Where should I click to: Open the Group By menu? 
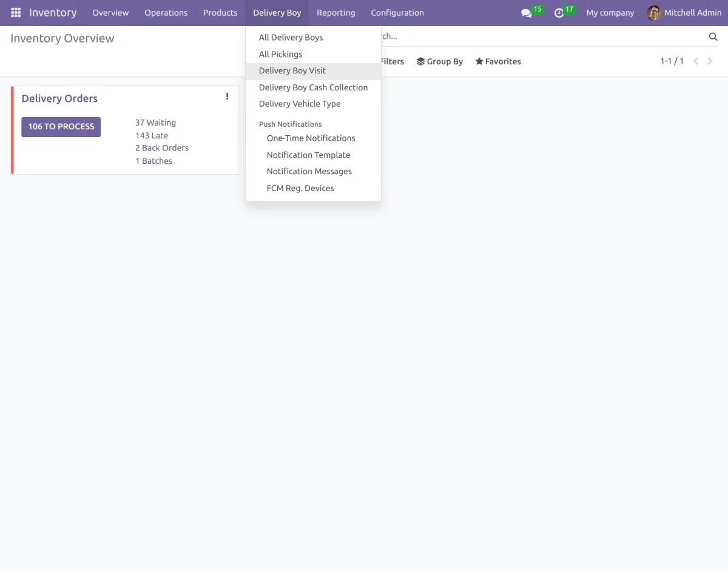coord(439,61)
